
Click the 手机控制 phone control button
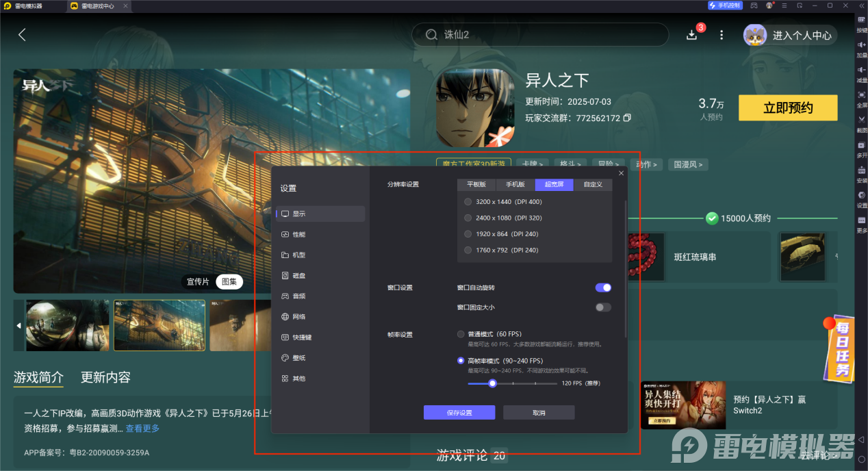point(725,5)
